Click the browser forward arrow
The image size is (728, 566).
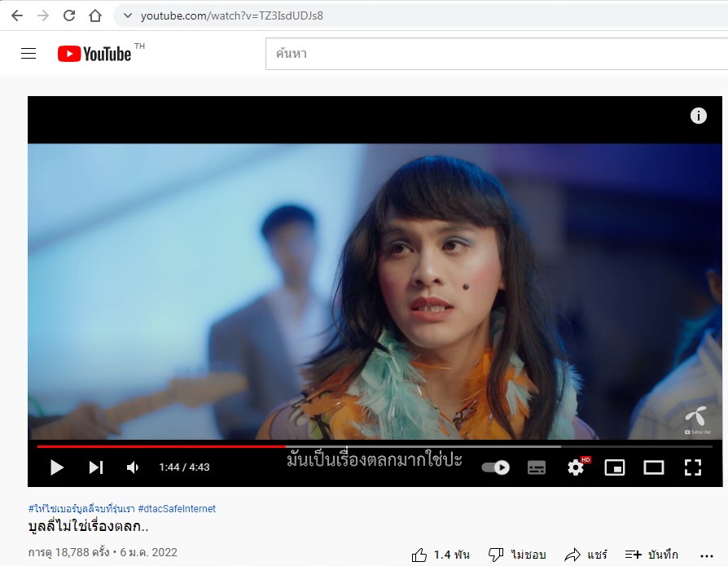(43, 15)
